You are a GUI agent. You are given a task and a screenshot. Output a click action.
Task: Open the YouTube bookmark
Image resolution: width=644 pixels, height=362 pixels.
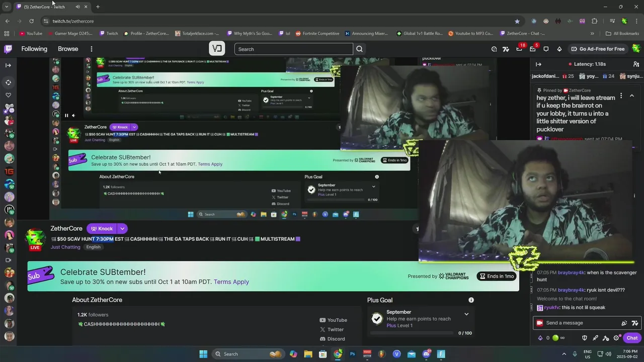31,34
